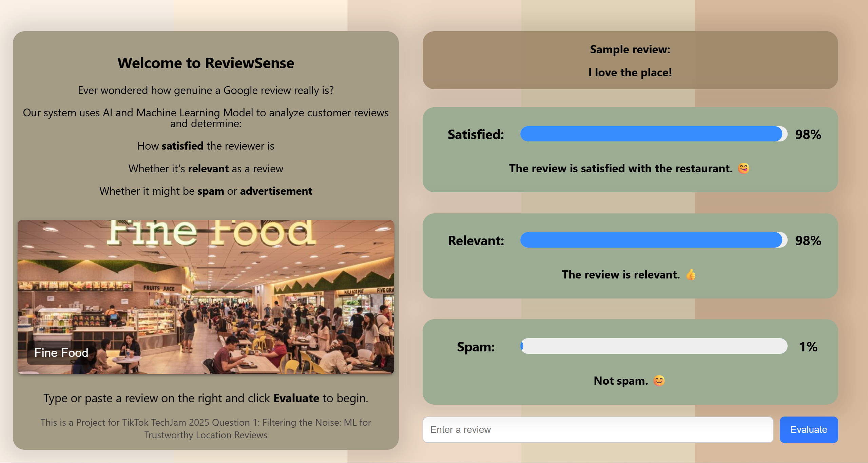Click the Fine Food caption label
Image resolution: width=868 pixels, height=463 pixels.
(x=61, y=353)
